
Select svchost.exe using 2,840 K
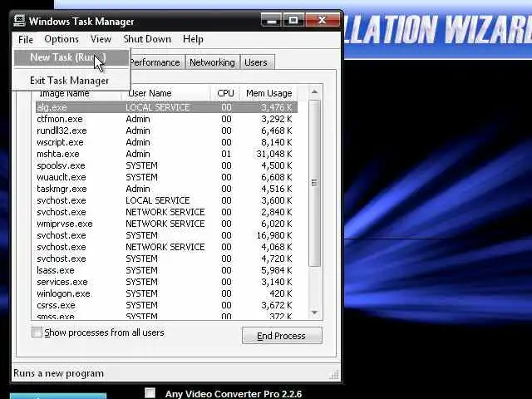166,212
